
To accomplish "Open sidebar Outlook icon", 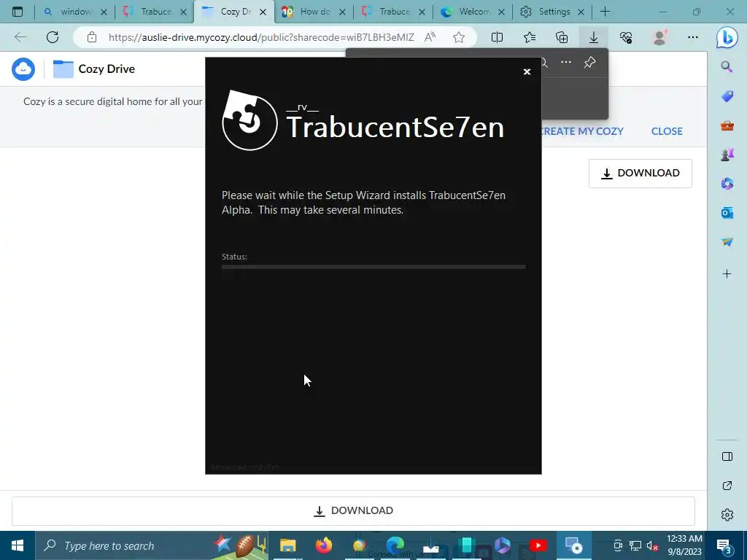I will click(727, 213).
